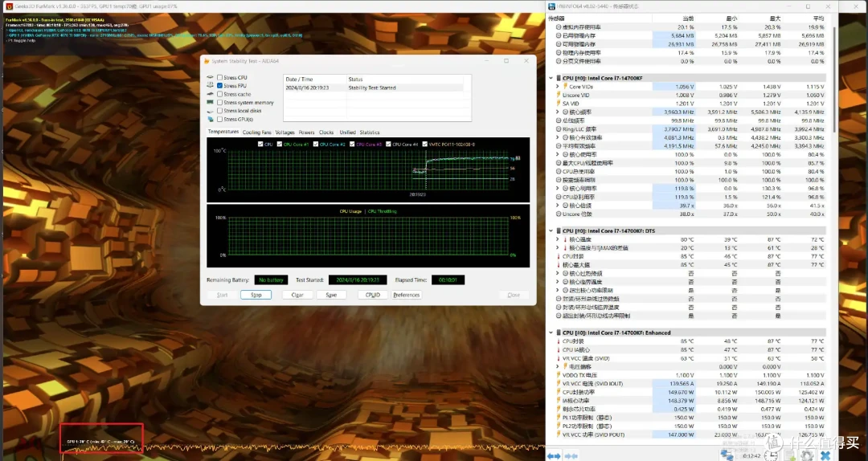The image size is (868, 461).
Task: Toggle CPU Core #4 graph series
Action: tap(389, 144)
